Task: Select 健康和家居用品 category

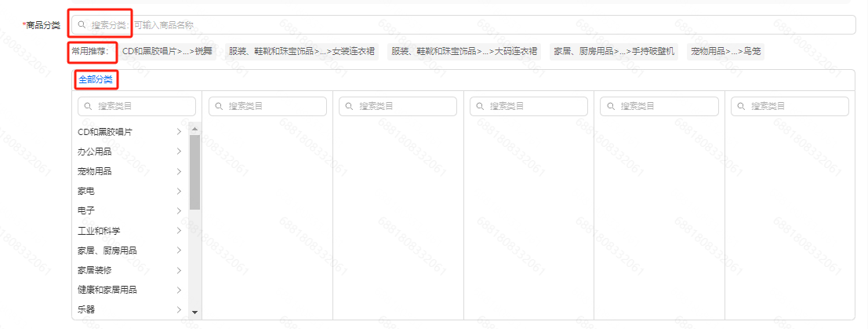Action: (107, 290)
